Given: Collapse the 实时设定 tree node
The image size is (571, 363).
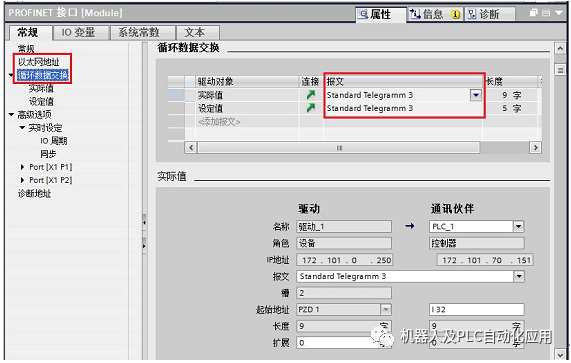Looking at the screenshot, I should pyautogui.click(x=22, y=128).
